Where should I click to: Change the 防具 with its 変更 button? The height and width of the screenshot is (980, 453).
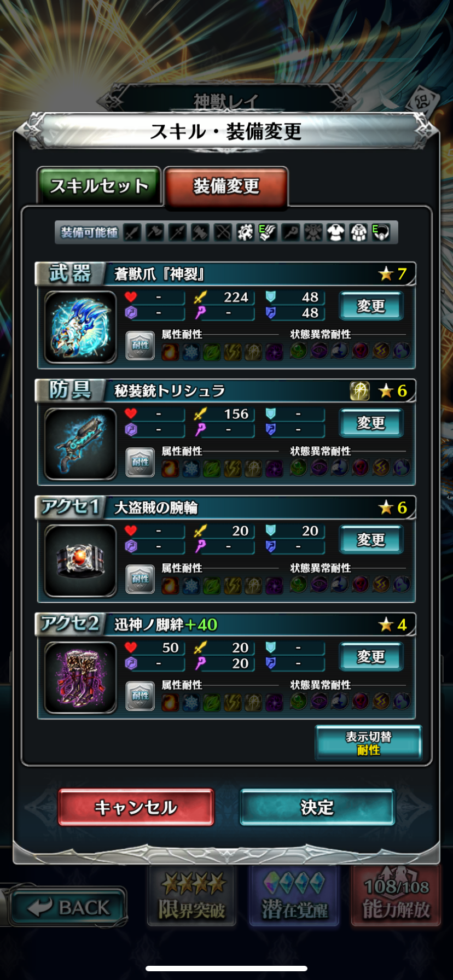(x=371, y=423)
